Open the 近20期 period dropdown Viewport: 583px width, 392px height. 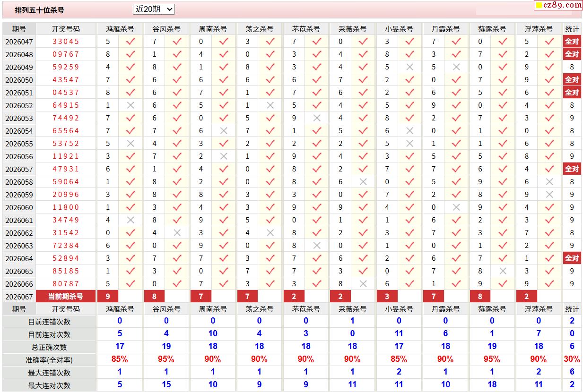click(x=154, y=9)
